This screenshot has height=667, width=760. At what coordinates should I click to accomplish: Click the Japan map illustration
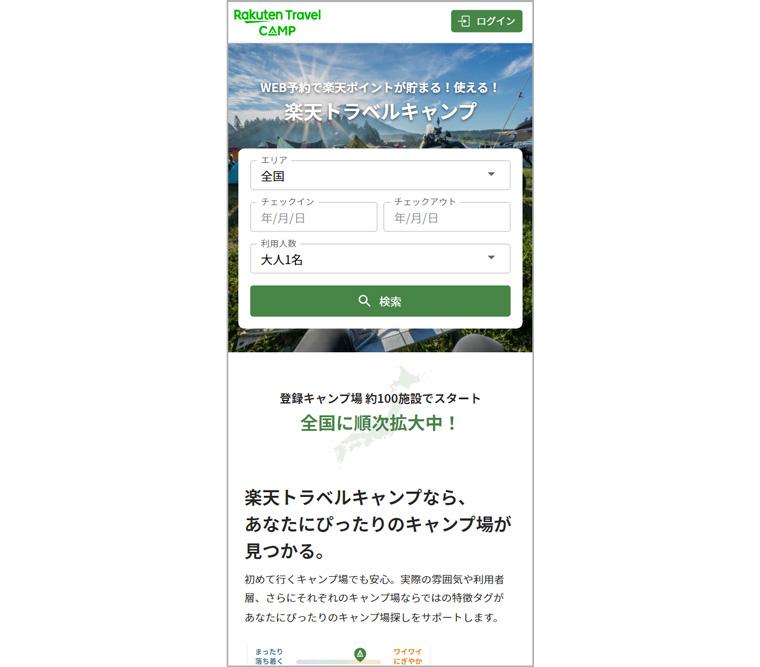point(380,414)
